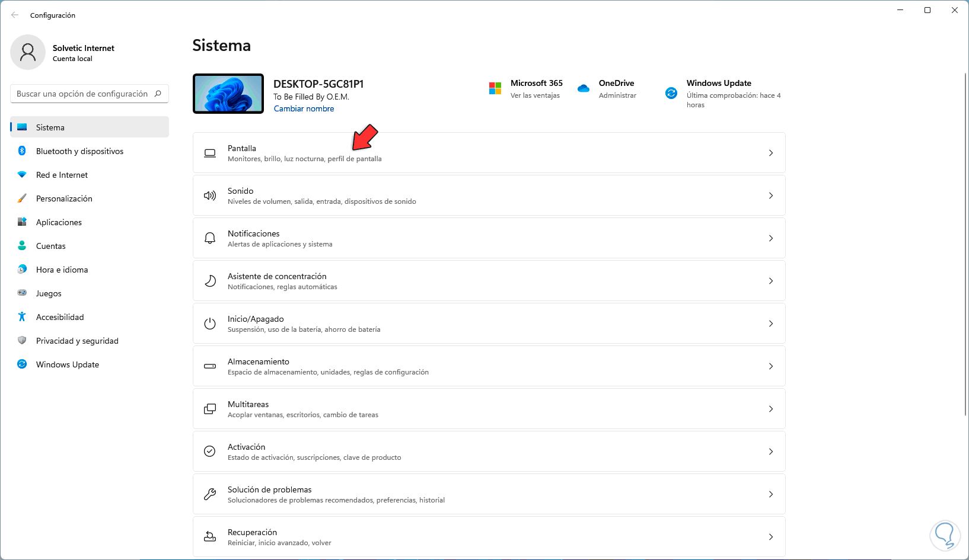
Task: Go to Bluetooth y dispositivos
Action: [90, 151]
